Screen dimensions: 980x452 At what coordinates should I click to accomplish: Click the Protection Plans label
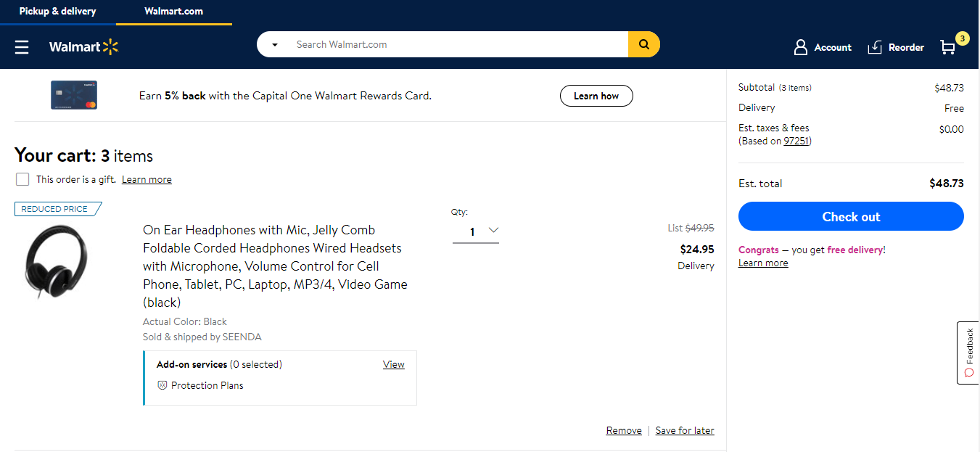(x=207, y=385)
